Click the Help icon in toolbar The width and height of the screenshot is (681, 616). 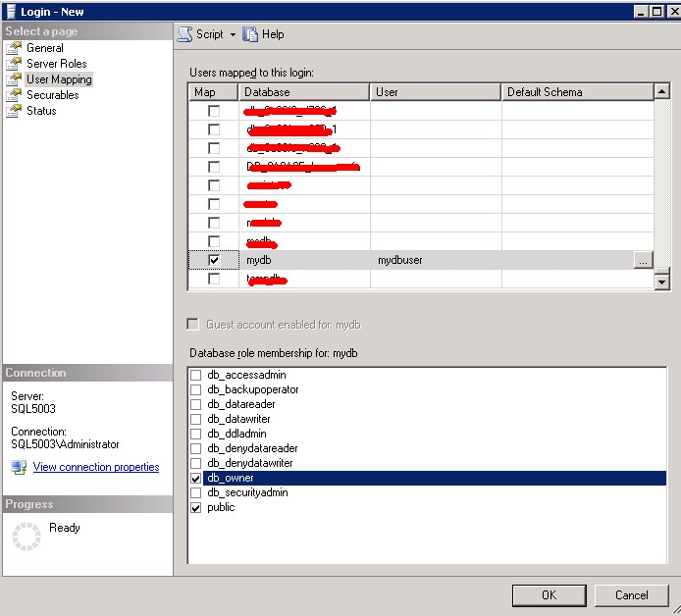(x=250, y=34)
